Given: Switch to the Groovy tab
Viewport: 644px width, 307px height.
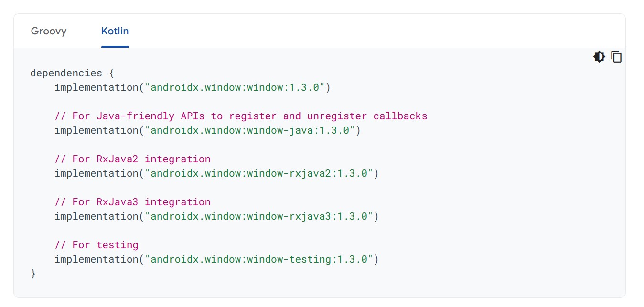Looking at the screenshot, I should click(49, 32).
